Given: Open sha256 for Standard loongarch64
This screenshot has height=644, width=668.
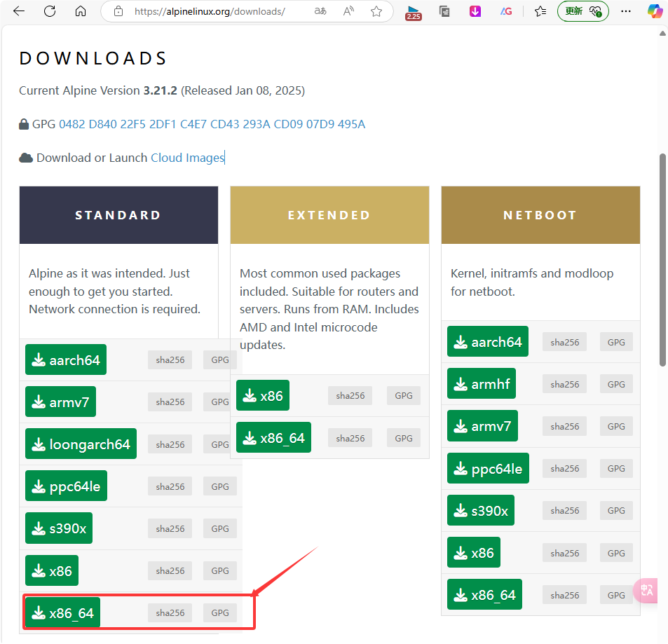Looking at the screenshot, I should point(170,444).
